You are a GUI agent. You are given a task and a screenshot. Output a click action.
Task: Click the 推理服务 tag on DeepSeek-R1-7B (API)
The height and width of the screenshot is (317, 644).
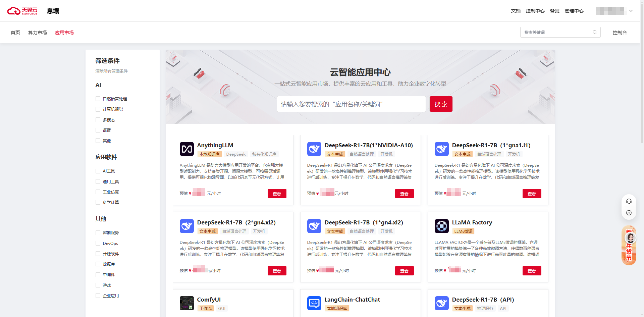coord(485,309)
